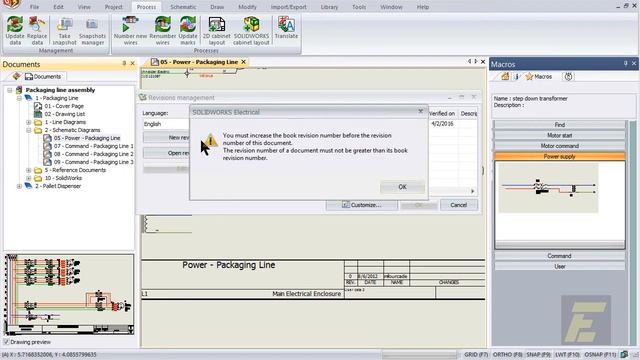Click the Renumber wires icon
Viewport: 640px width, 360px height.
[x=162, y=31]
